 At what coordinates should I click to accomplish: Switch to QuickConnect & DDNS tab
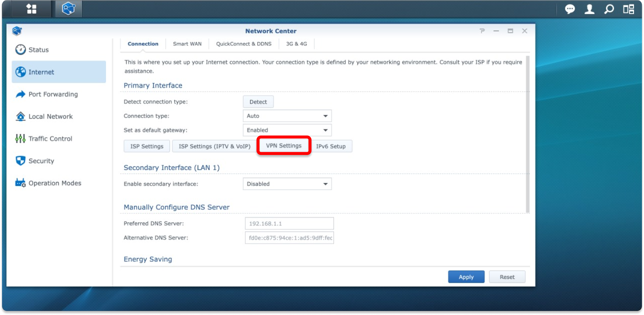click(x=243, y=44)
